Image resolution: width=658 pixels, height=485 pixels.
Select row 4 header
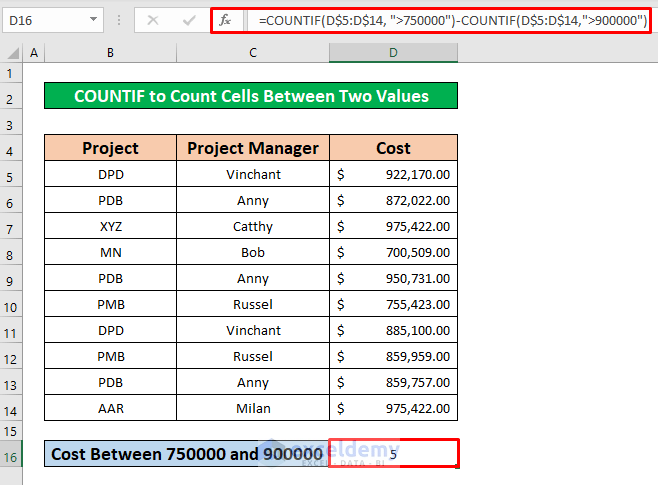(11, 148)
